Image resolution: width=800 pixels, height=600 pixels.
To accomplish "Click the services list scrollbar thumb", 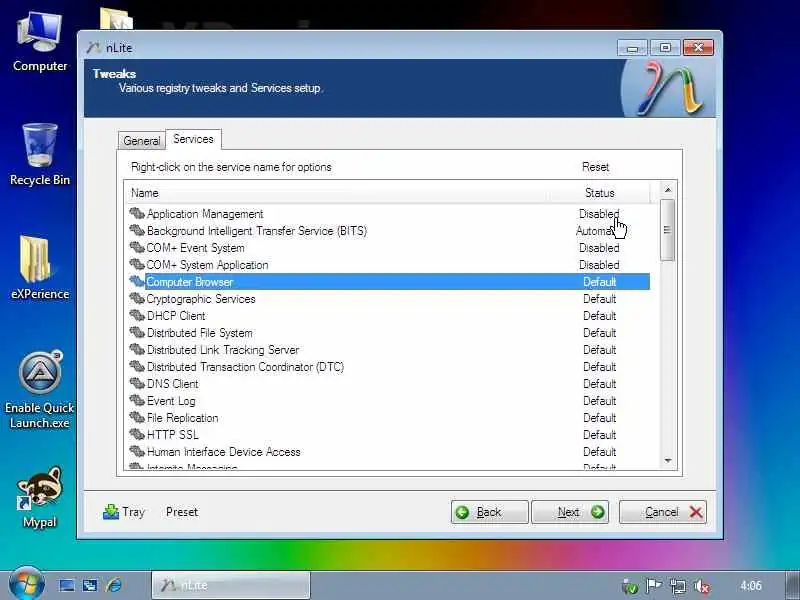I will tap(667, 230).
